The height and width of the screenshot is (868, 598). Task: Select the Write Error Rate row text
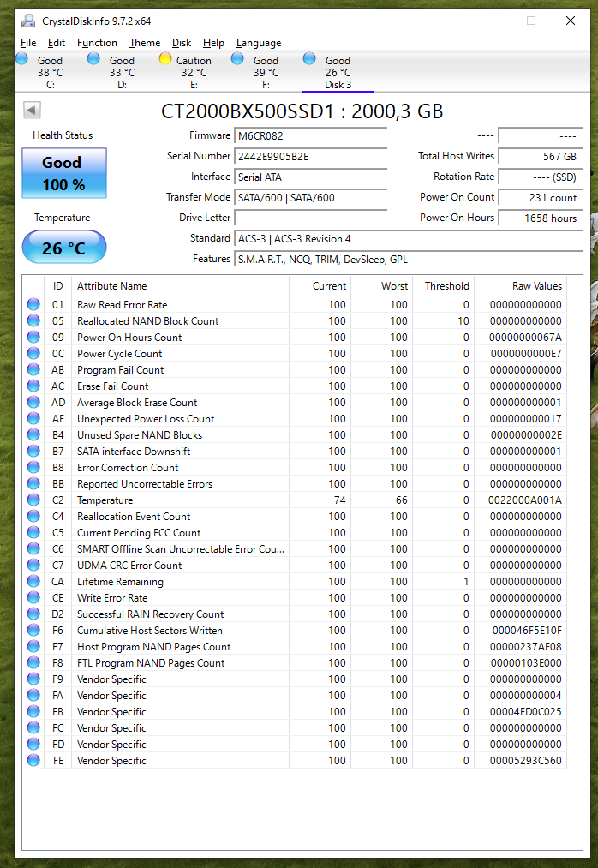click(112, 598)
